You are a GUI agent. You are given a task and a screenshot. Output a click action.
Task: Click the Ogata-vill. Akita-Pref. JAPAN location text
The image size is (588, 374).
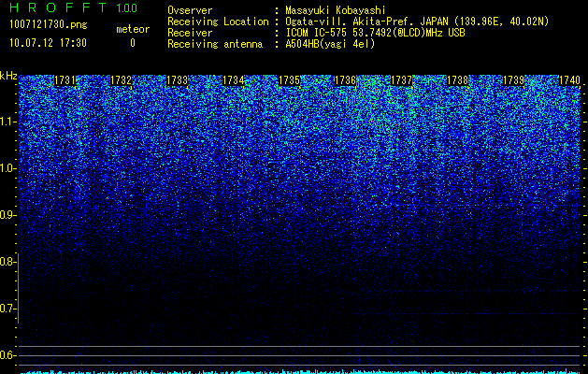point(417,22)
